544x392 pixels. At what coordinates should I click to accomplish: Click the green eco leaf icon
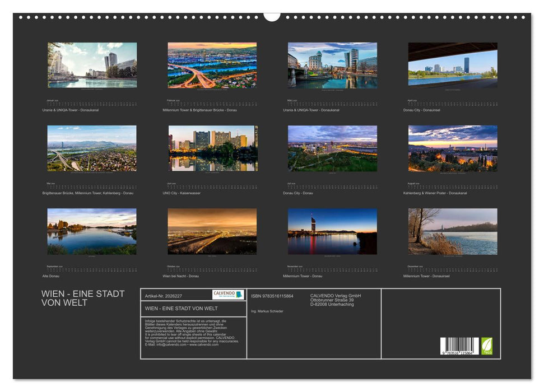(x=487, y=346)
